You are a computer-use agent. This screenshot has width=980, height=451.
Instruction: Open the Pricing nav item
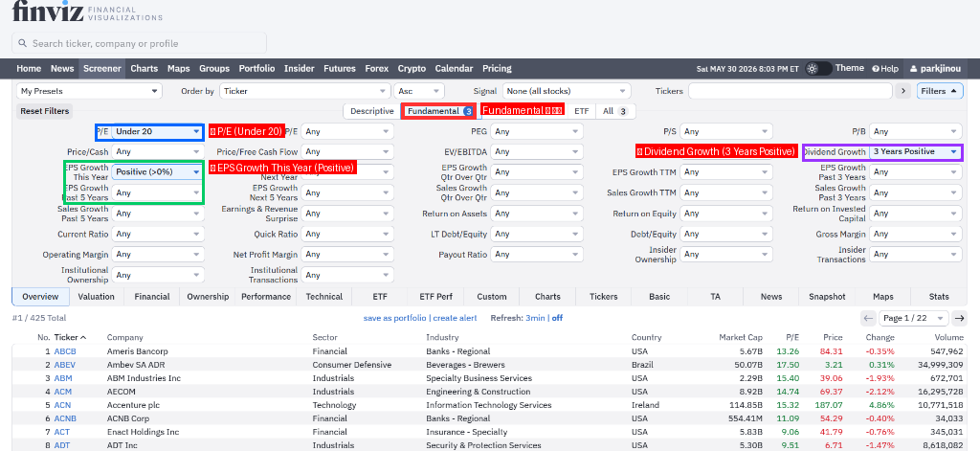pos(497,69)
